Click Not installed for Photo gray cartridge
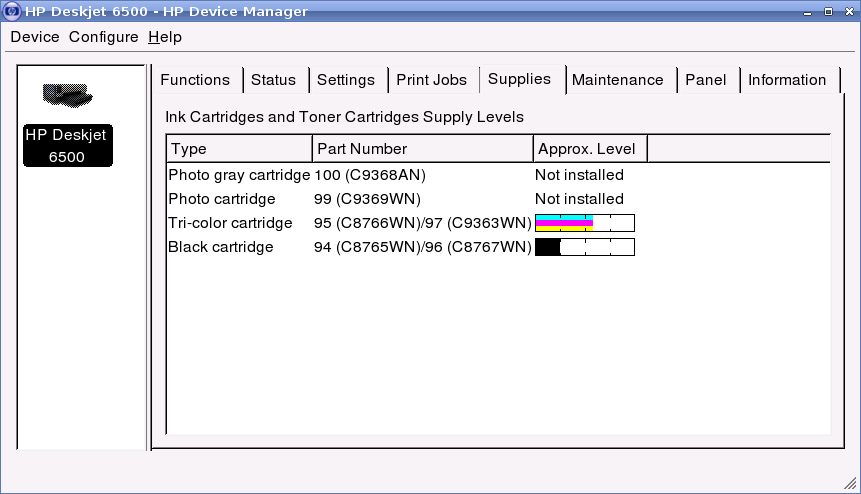The height and width of the screenshot is (494, 861). coord(579,175)
